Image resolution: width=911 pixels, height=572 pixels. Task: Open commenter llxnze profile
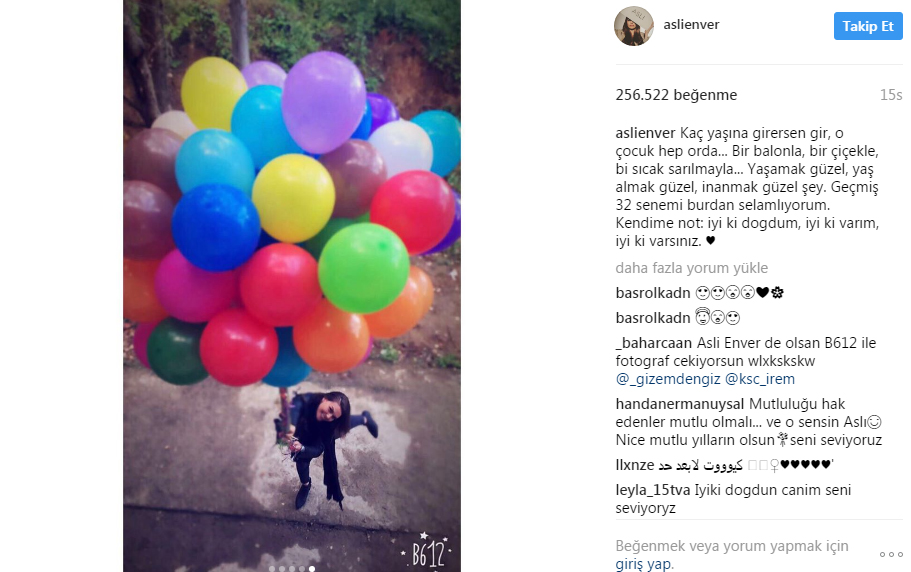tap(635, 465)
